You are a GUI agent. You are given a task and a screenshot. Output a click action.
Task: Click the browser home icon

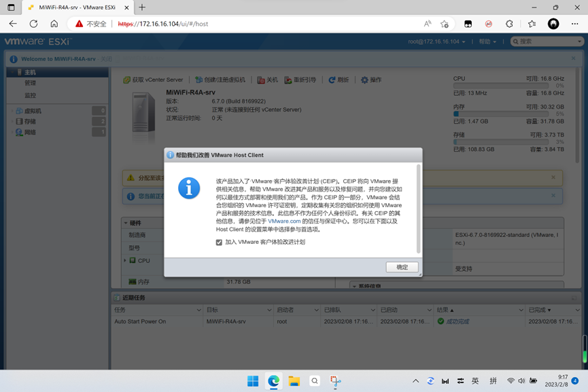point(54,24)
